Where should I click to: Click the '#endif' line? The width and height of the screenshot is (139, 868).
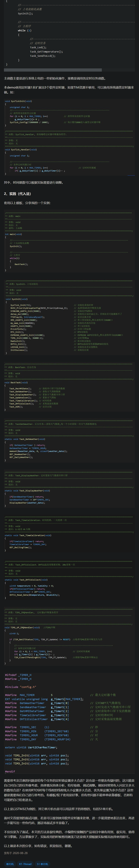pos(10,771)
